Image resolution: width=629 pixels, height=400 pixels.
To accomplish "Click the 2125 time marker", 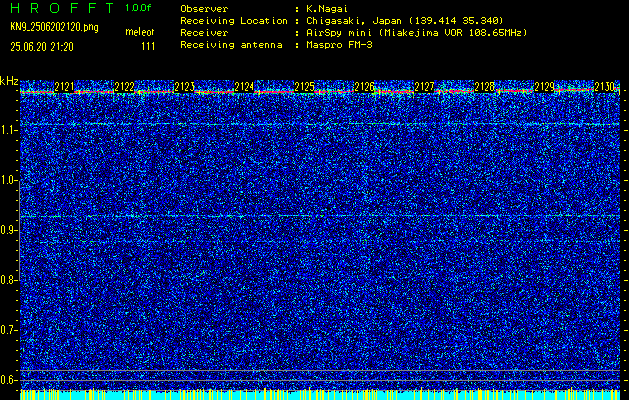I will pos(304,87).
